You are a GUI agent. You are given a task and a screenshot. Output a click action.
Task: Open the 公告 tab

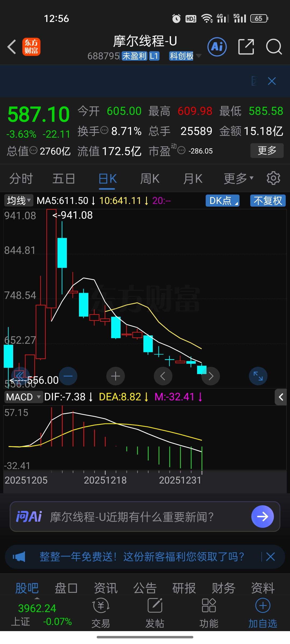click(x=145, y=588)
